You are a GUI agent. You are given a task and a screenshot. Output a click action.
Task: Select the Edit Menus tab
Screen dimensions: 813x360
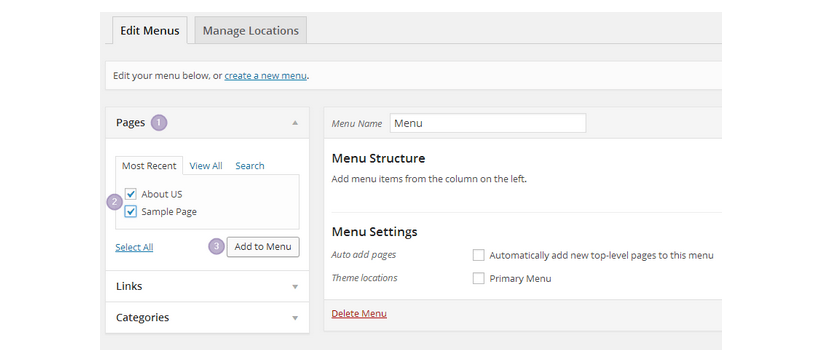pyautogui.click(x=150, y=31)
